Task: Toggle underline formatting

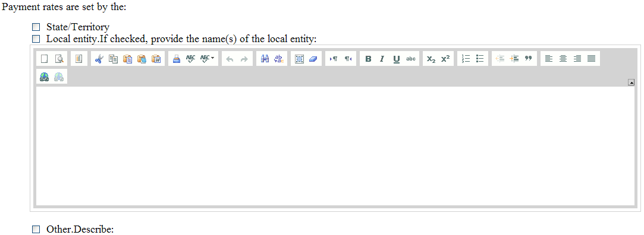Action: click(x=397, y=59)
